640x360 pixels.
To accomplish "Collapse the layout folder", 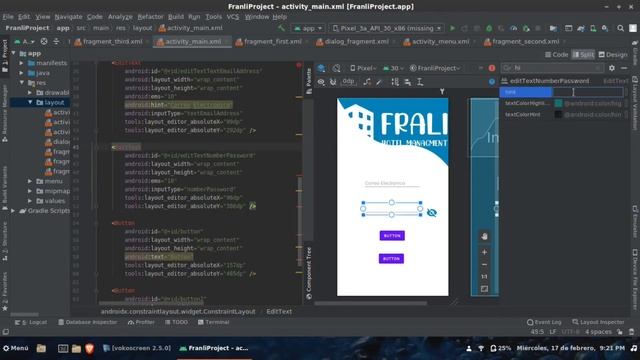I will tap(30, 102).
